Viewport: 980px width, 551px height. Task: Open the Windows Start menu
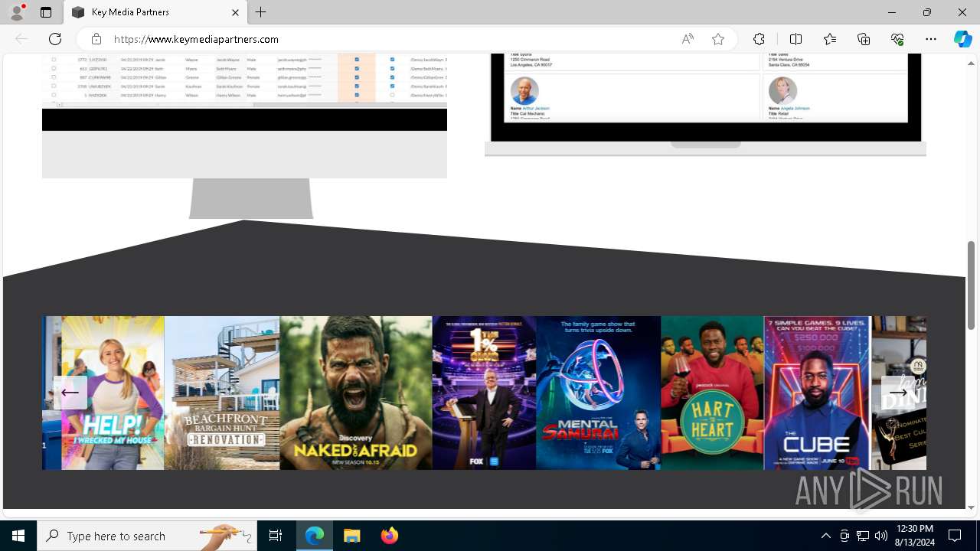tap(18, 536)
